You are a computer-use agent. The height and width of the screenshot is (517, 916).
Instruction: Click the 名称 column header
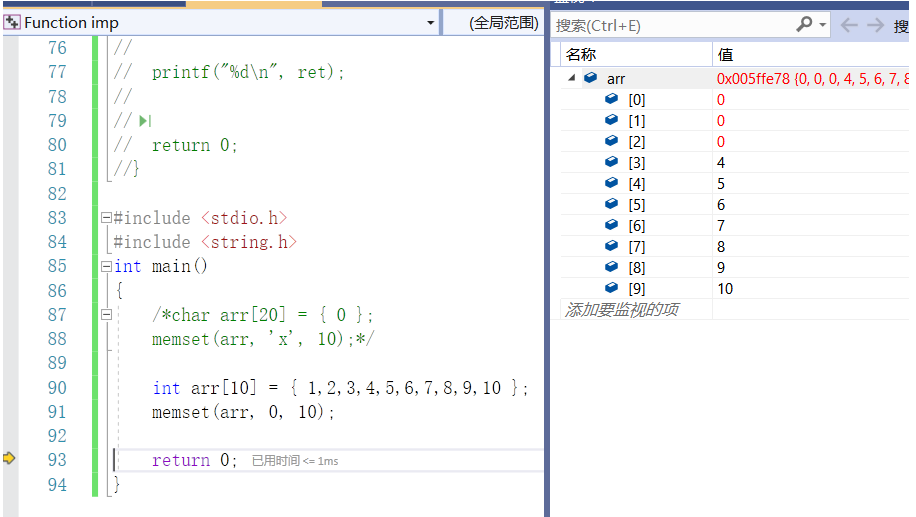click(637, 54)
